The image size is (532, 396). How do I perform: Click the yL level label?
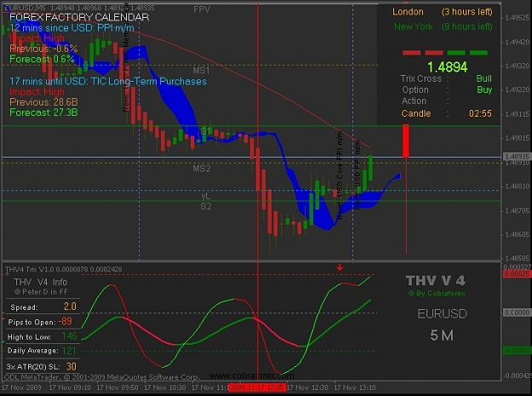point(206,196)
